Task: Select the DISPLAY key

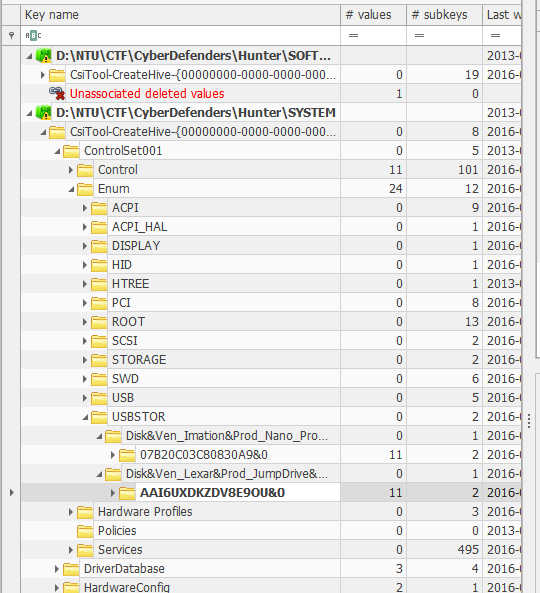Action: tap(136, 246)
